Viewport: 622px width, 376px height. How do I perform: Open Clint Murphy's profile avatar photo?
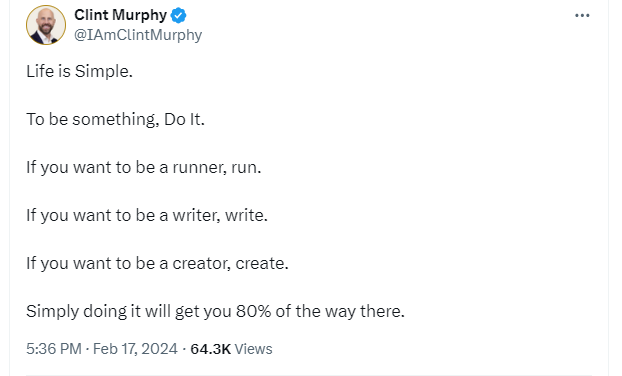(46, 25)
